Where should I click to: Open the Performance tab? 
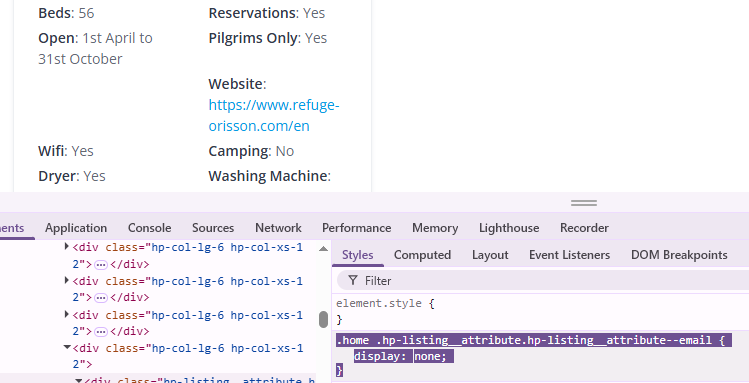point(356,228)
